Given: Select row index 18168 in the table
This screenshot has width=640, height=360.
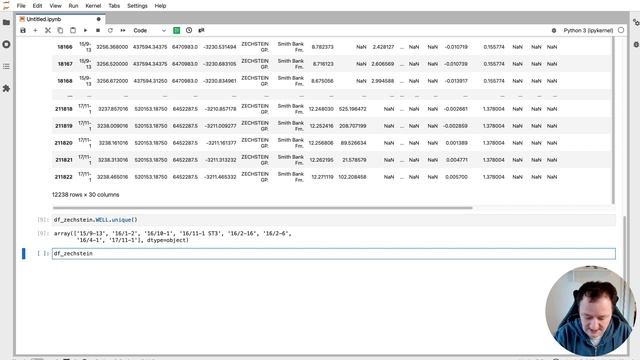Looking at the screenshot, I should (64, 81).
